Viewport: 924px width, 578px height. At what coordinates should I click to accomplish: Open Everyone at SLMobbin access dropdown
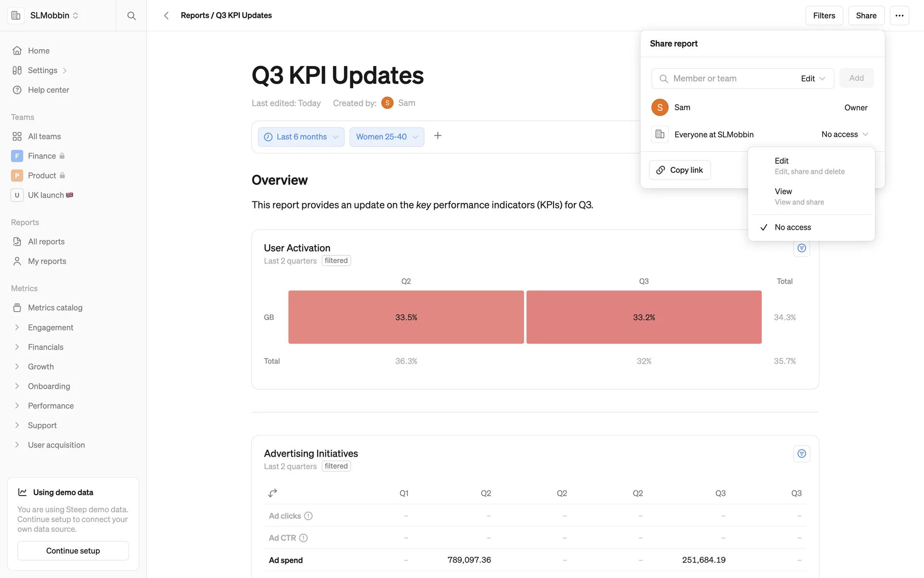tap(844, 134)
